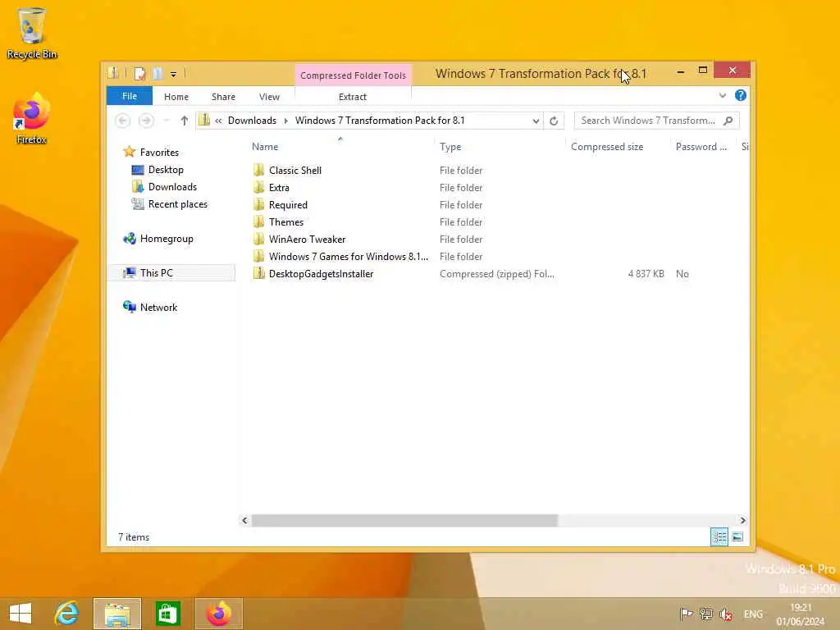
Task: Click the scroll right arrow
Action: coord(742,520)
